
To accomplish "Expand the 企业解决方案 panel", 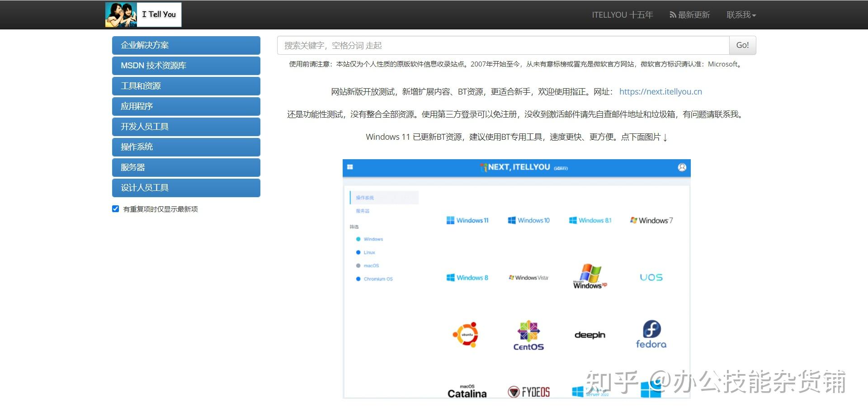I will click(186, 45).
